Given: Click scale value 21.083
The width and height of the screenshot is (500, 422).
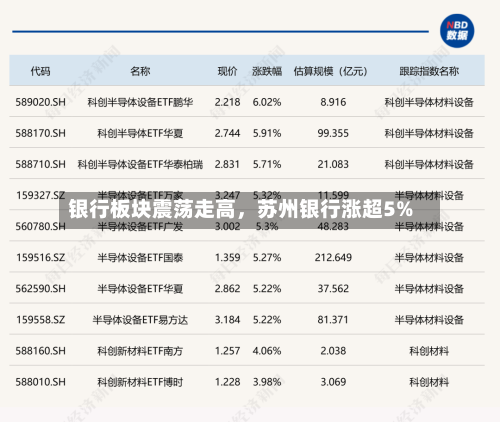Looking at the screenshot, I should click(x=333, y=164).
